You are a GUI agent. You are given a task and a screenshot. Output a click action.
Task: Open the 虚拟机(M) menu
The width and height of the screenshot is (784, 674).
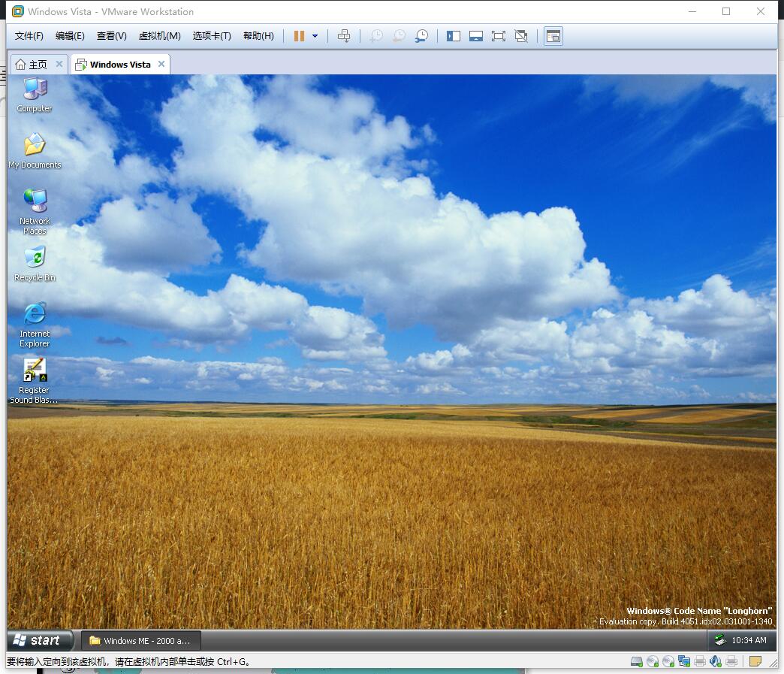[x=159, y=36]
